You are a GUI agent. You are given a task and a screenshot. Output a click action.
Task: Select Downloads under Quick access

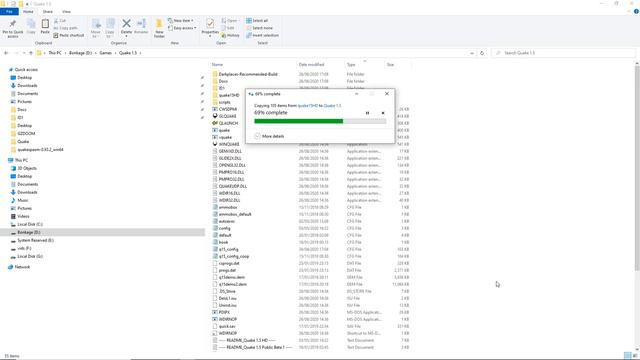pyautogui.click(x=27, y=86)
